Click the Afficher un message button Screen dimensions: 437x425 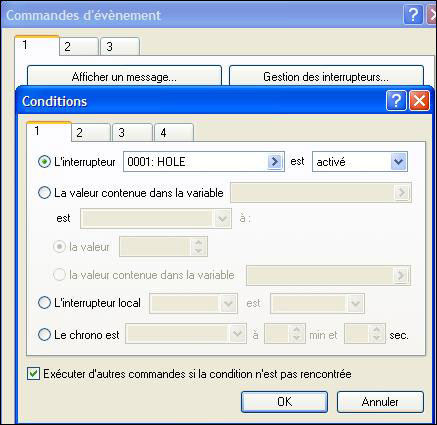tap(124, 76)
